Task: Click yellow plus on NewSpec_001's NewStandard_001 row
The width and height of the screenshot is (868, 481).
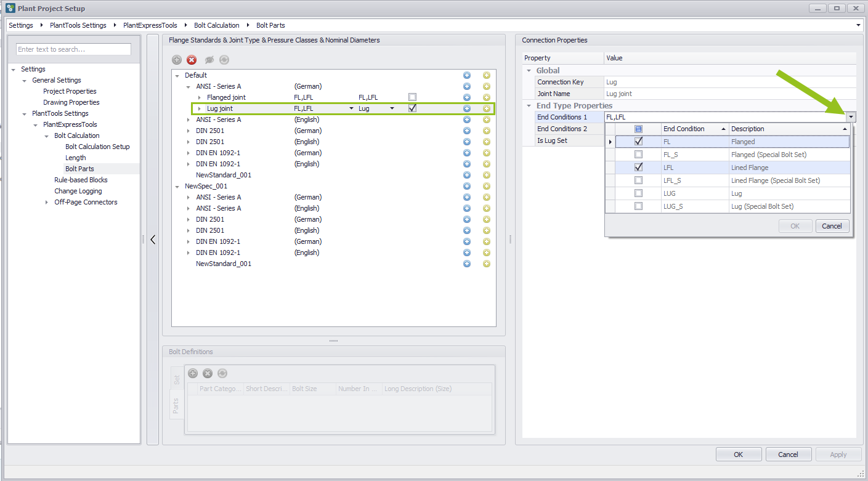Action: (487, 264)
